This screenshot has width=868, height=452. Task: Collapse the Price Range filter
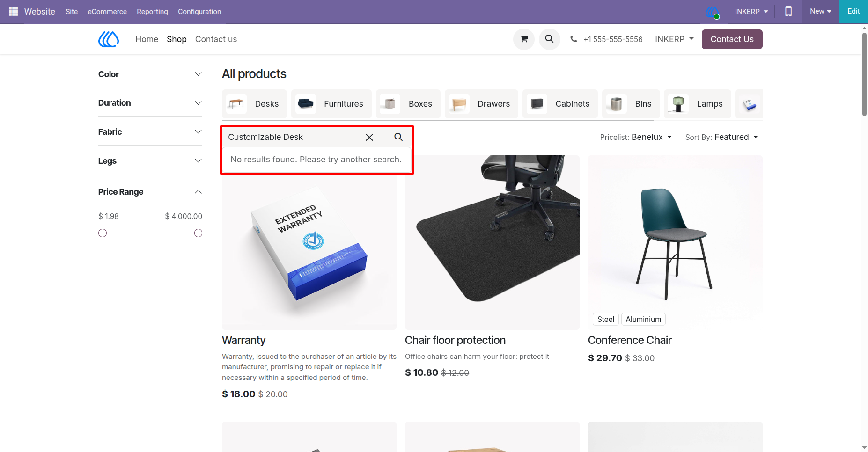pyautogui.click(x=150, y=192)
